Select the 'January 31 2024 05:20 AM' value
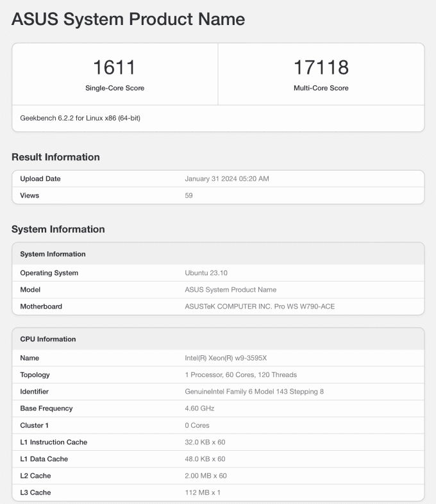The width and height of the screenshot is (436, 504). (227, 179)
